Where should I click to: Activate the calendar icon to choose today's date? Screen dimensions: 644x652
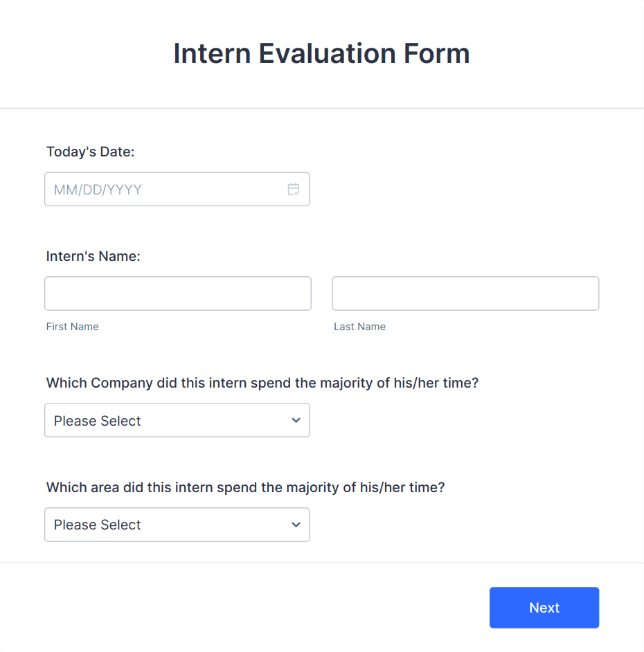point(294,189)
